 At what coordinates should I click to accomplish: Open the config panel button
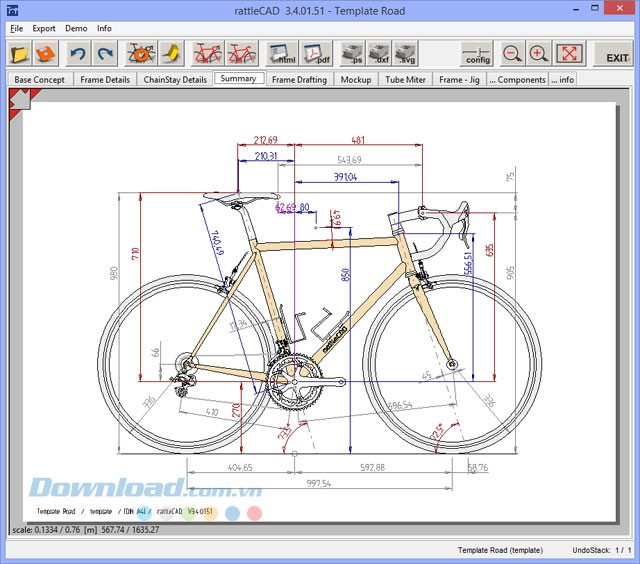[x=477, y=53]
